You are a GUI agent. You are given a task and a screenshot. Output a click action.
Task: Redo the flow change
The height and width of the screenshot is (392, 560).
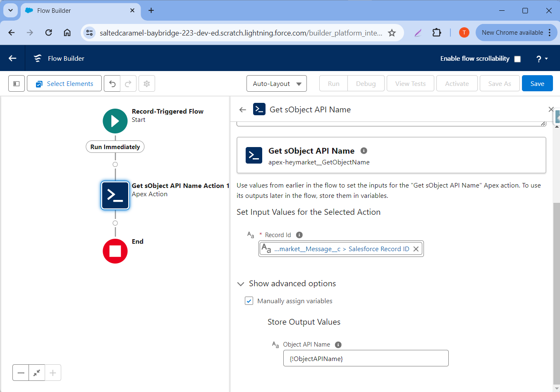tap(128, 83)
